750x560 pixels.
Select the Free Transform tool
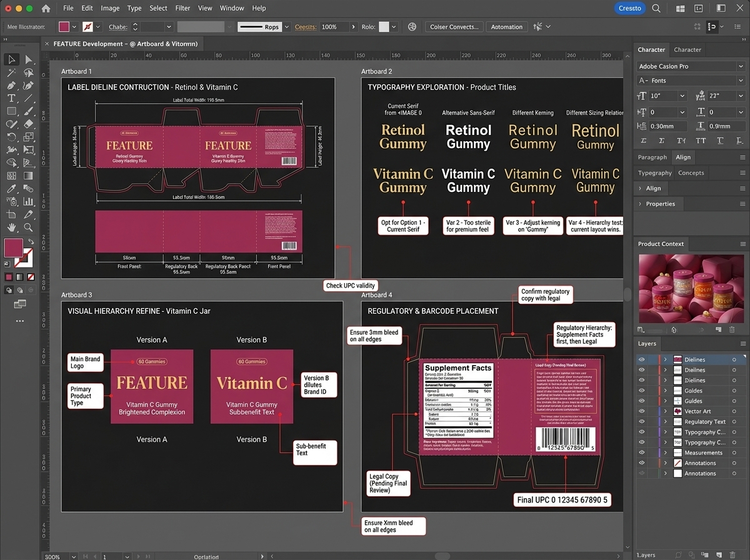click(28, 150)
